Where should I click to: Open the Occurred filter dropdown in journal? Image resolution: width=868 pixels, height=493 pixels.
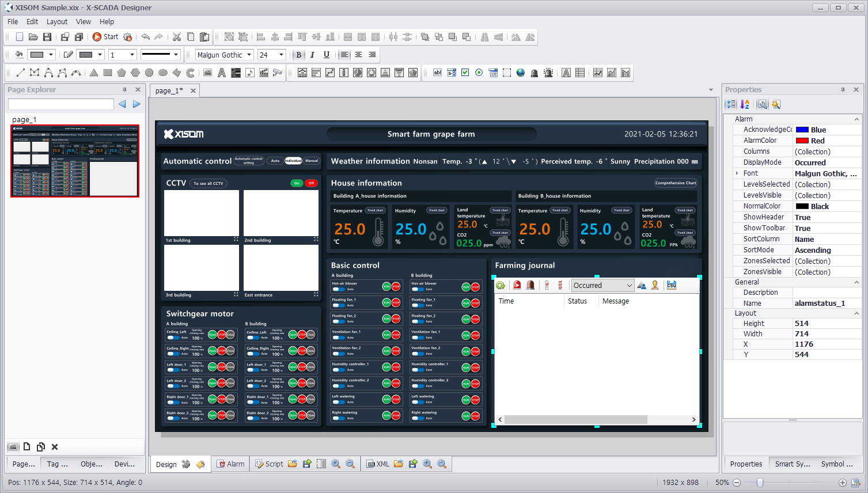pos(630,286)
